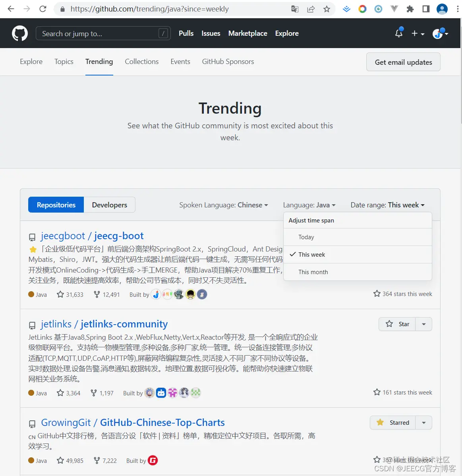Switch to the Developers tab
Viewport: 462px width, 476px height.
point(109,205)
